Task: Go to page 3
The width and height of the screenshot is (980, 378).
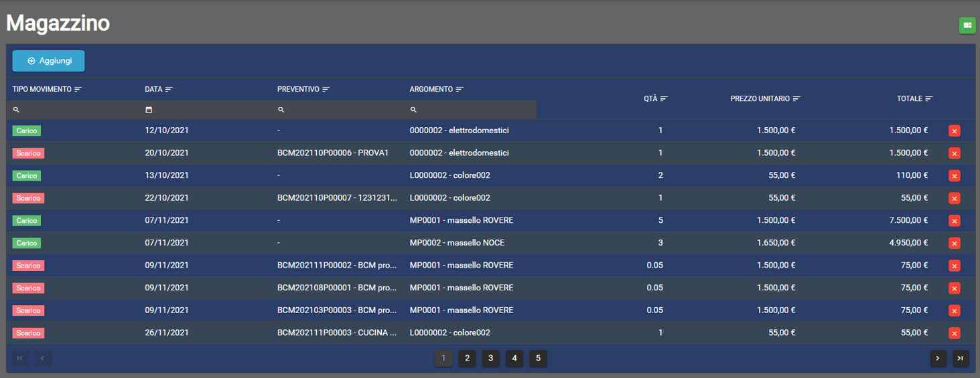Action: [x=490, y=359]
